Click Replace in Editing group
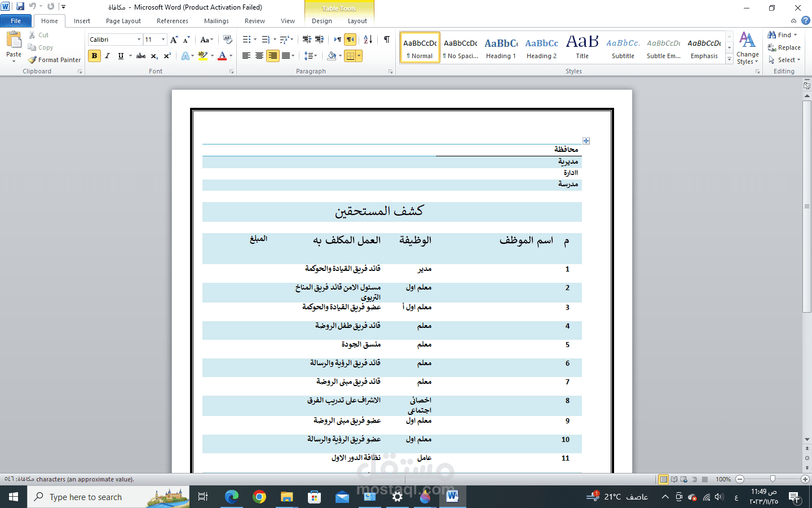812x508 pixels. pos(784,47)
